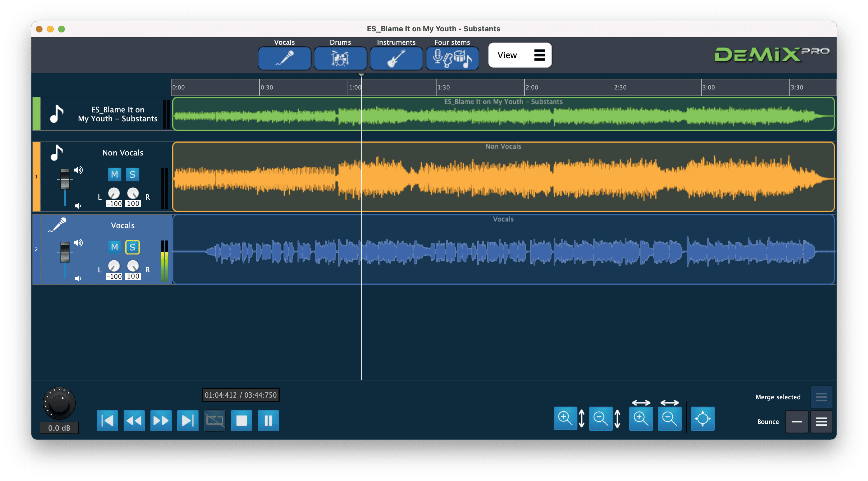This screenshot has width=868, height=481.
Task: Zoom in horizontally
Action: (x=641, y=418)
